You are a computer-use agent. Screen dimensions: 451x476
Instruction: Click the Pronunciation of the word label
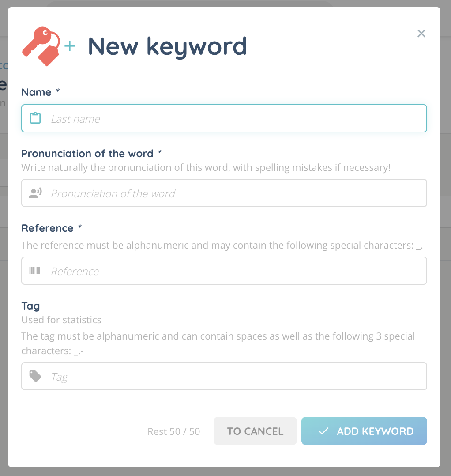point(87,154)
